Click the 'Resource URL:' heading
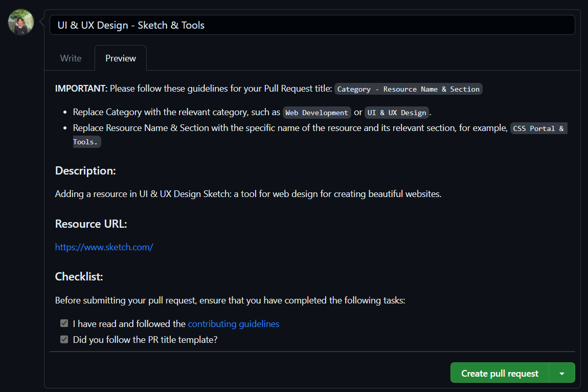 coord(91,224)
